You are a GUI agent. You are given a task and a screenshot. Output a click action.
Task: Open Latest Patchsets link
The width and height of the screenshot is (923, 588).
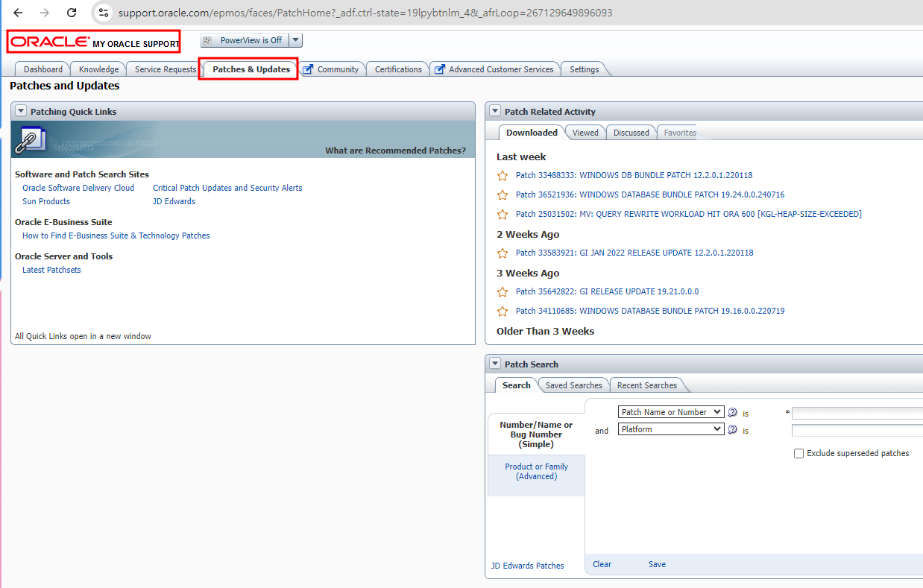point(51,270)
